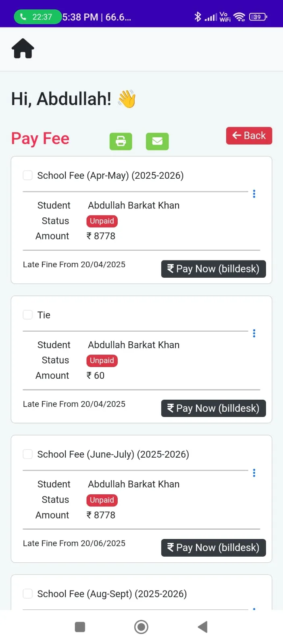283x644 pixels.
Task: Tap Android back navigation triangle
Action: tap(202, 627)
